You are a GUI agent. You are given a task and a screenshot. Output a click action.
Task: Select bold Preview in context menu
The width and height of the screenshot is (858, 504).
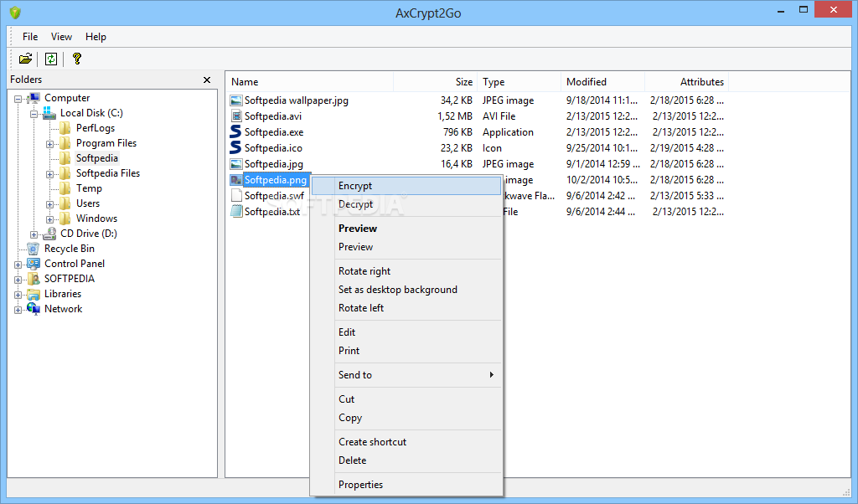tap(406, 229)
